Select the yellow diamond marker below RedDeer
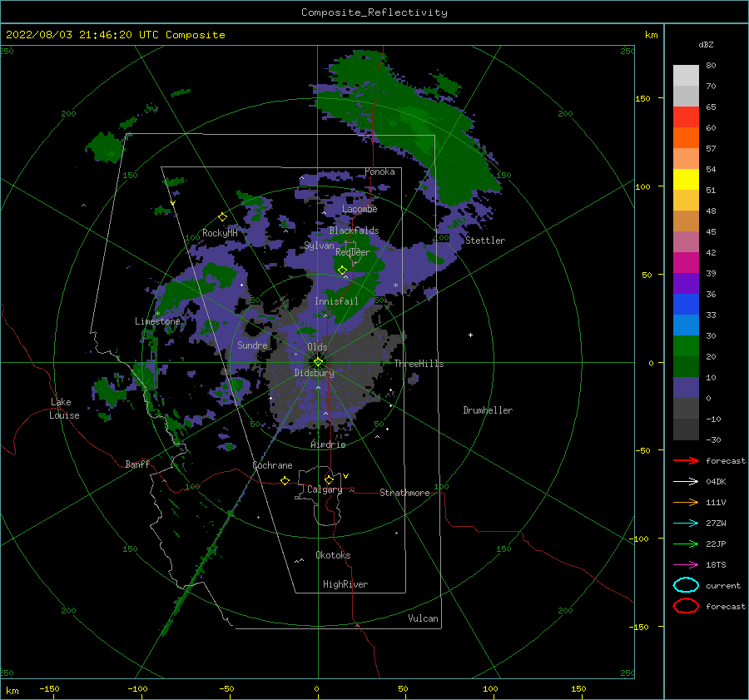Screen dimensions: 749x700 (x=342, y=270)
